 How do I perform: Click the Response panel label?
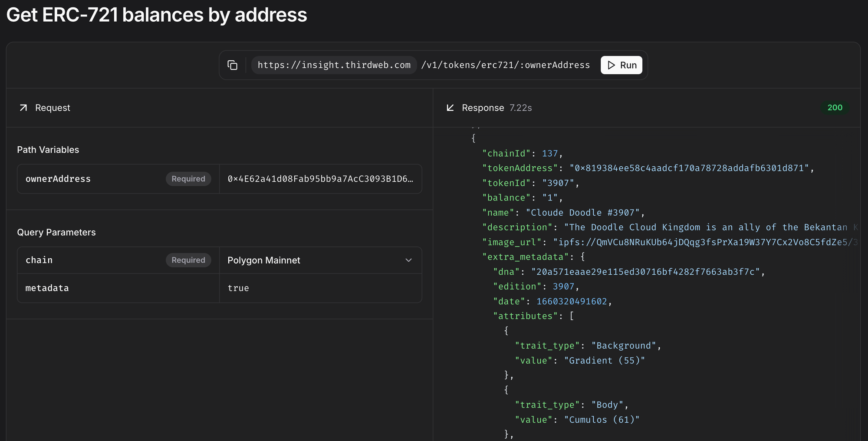(x=483, y=108)
